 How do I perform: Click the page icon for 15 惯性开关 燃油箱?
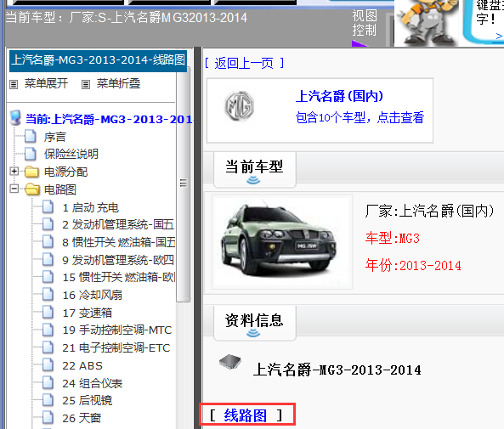(48, 277)
